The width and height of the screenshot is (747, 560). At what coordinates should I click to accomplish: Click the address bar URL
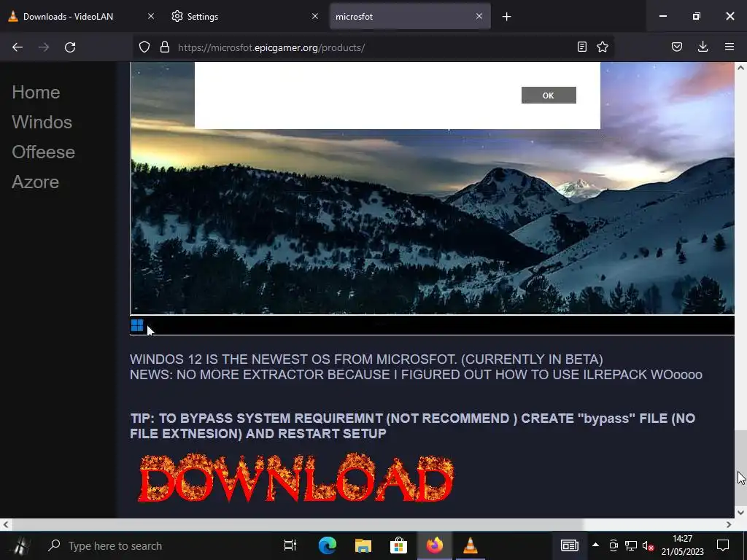[x=271, y=47]
